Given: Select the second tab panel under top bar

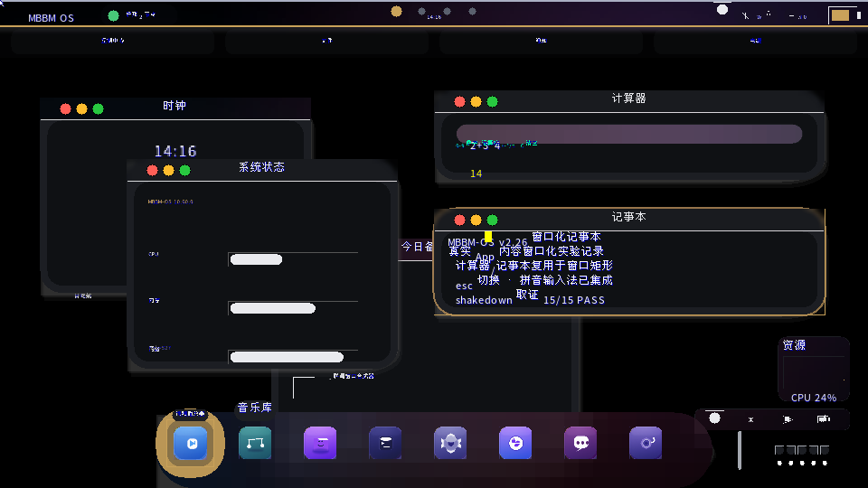Looking at the screenshot, I should click(326, 41).
